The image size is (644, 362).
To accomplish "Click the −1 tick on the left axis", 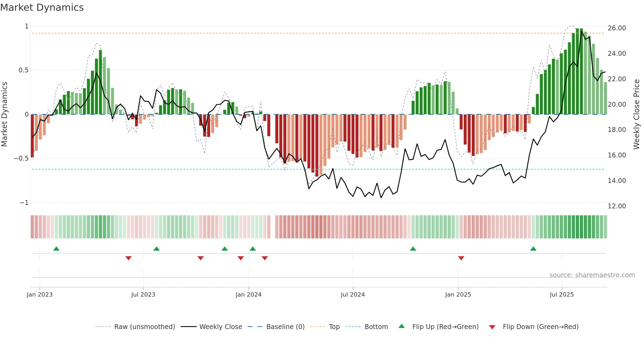I will [24, 203].
